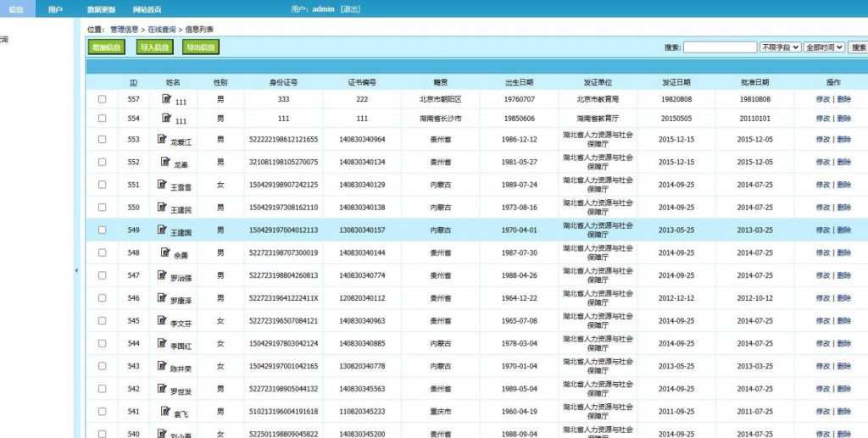Screen dimensions: 868x438
Task: Collapse the left sidebar with the arrow handle
Action: click(75, 270)
